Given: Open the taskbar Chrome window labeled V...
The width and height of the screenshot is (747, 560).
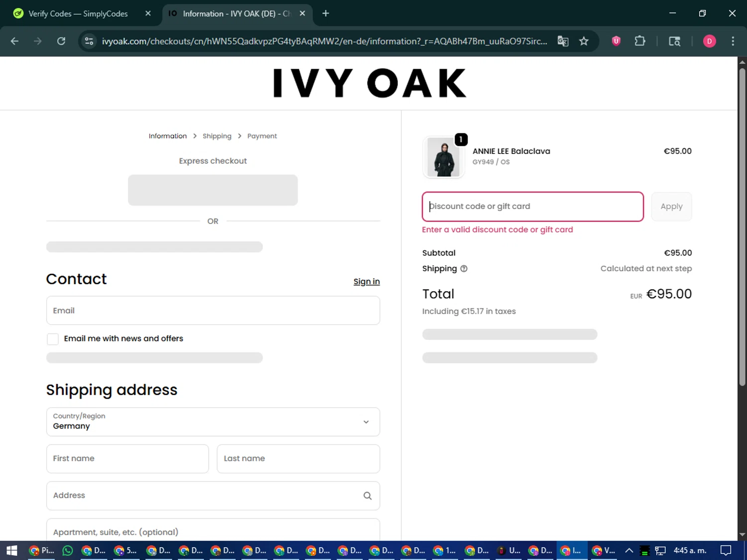Looking at the screenshot, I should (604, 551).
